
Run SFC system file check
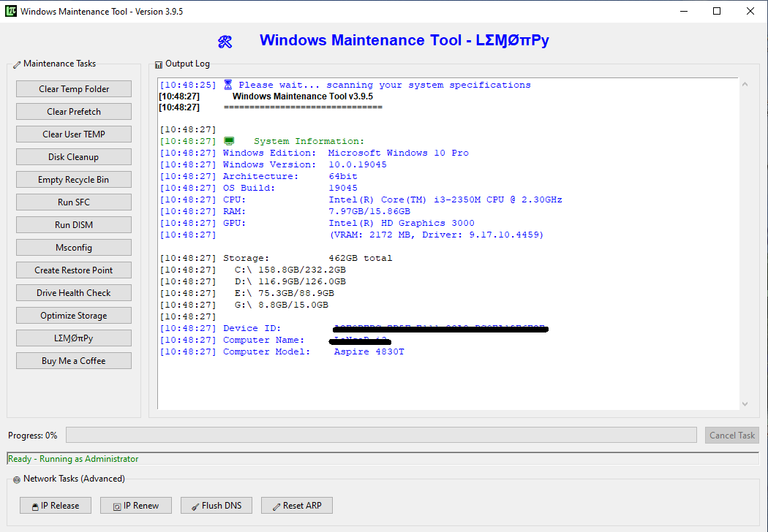pos(74,202)
